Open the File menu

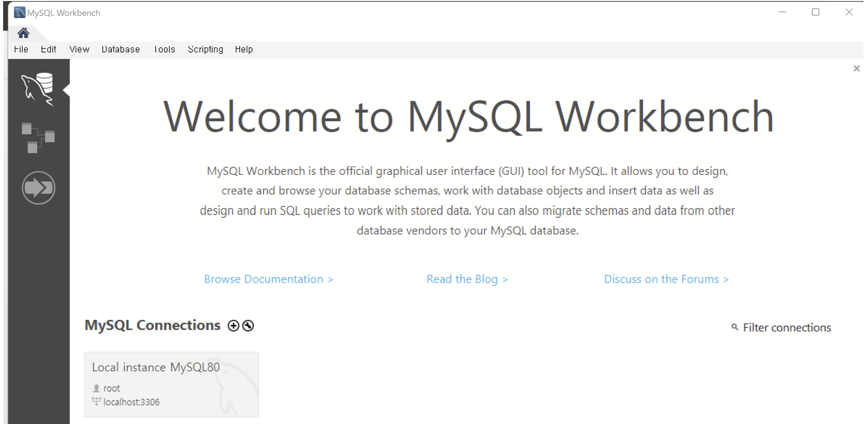(21, 50)
